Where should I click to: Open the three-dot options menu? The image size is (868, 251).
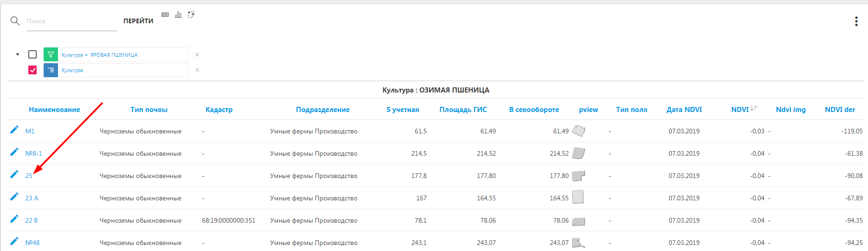pyautogui.click(x=856, y=21)
